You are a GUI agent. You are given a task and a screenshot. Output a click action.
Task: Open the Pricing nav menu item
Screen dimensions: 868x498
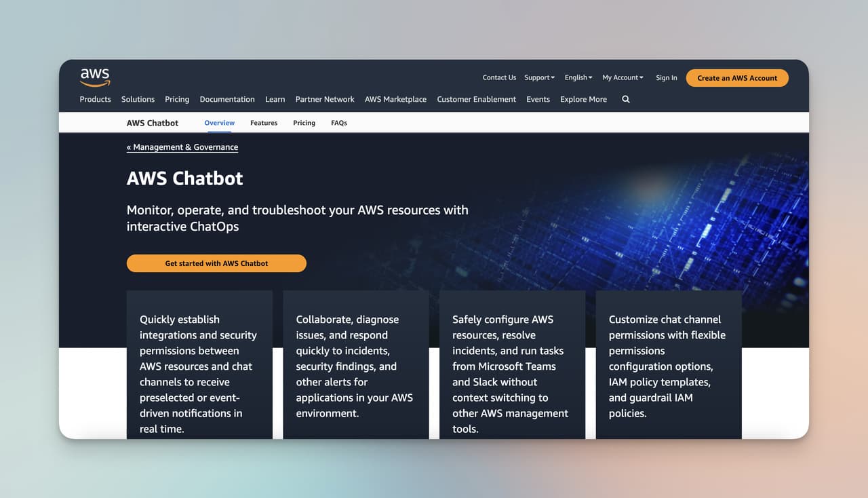(x=177, y=99)
